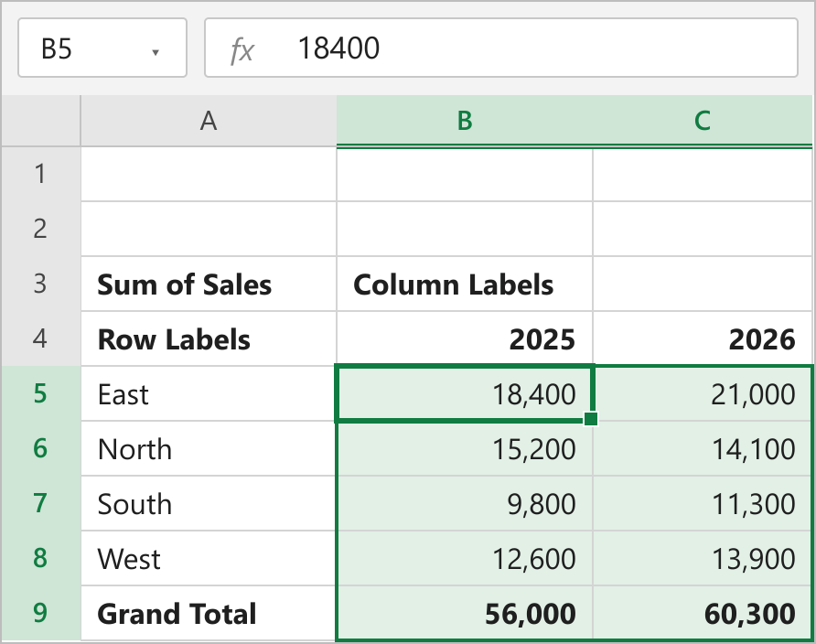Click the Column Labels cell
This screenshot has height=644, width=816.
tap(465, 284)
